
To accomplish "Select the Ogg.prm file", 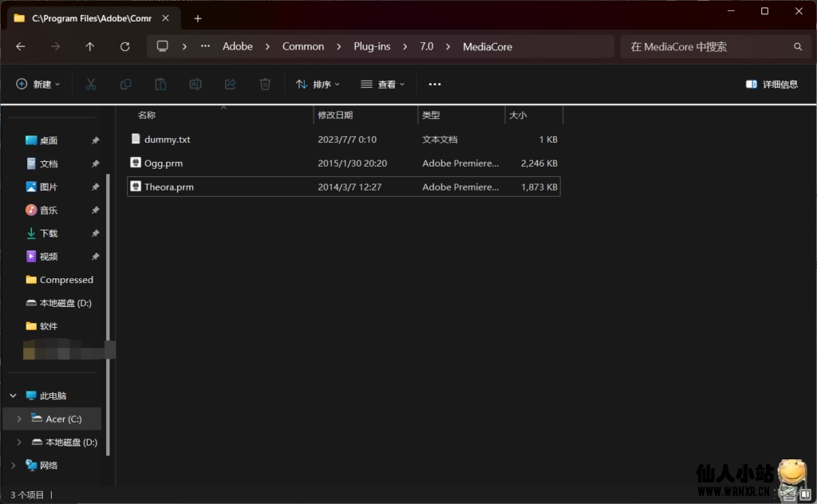I will point(164,163).
